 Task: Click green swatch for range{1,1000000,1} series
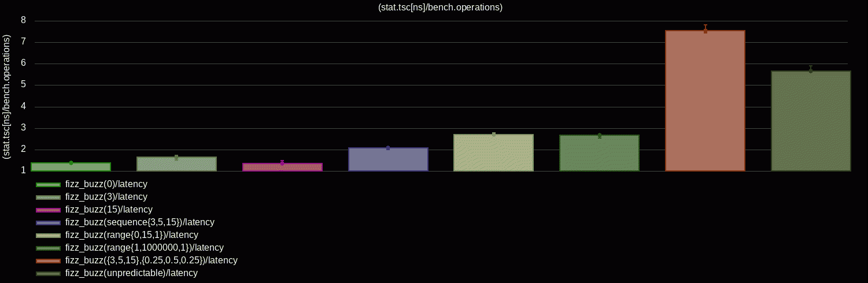(x=48, y=248)
